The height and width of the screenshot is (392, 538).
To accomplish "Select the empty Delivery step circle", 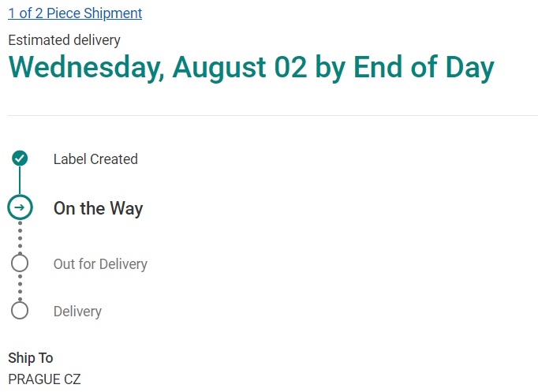I will click(20, 311).
